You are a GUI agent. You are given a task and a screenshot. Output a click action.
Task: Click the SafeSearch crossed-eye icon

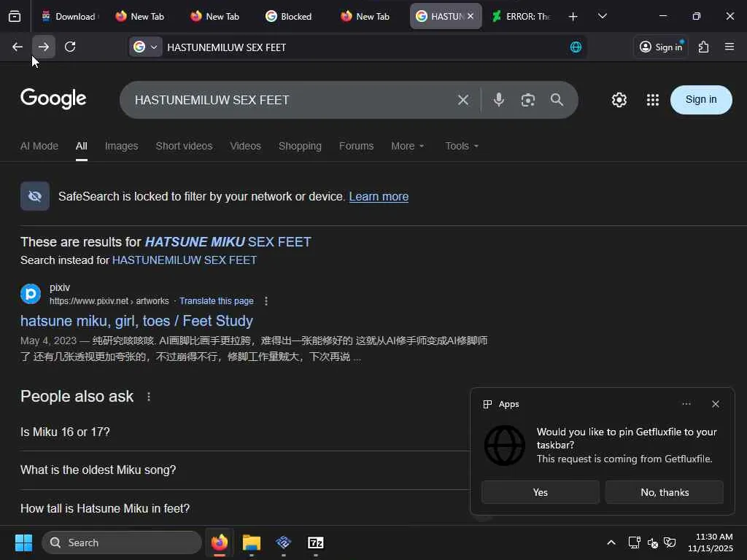coord(35,195)
